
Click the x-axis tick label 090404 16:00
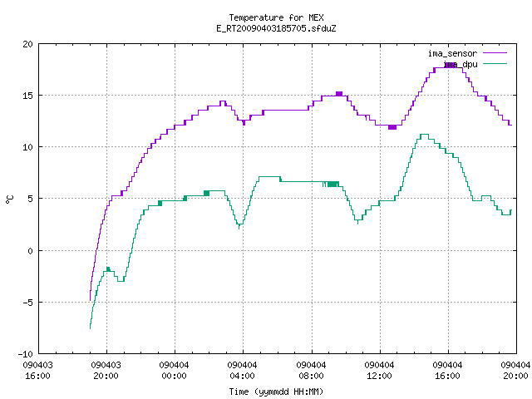(447, 371)
